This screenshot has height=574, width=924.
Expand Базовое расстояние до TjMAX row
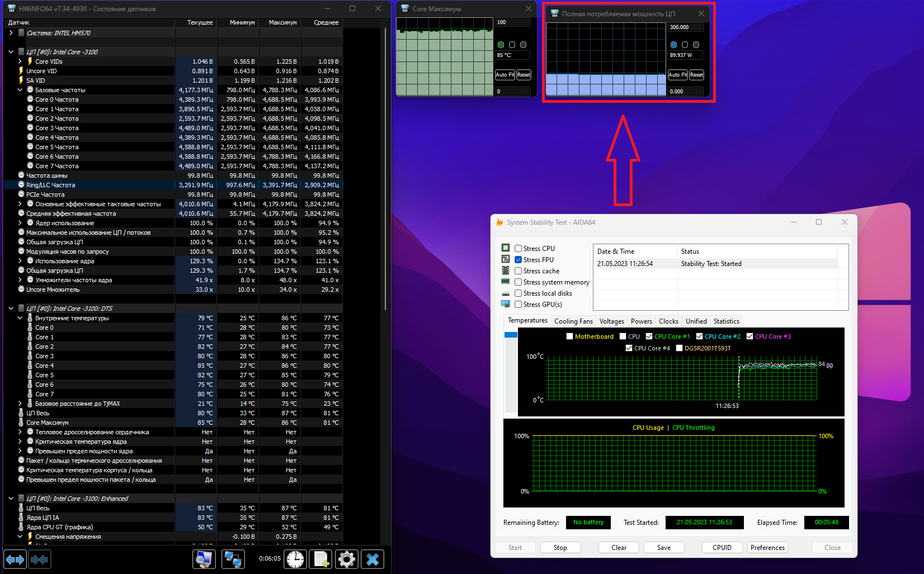coord(20,404)
